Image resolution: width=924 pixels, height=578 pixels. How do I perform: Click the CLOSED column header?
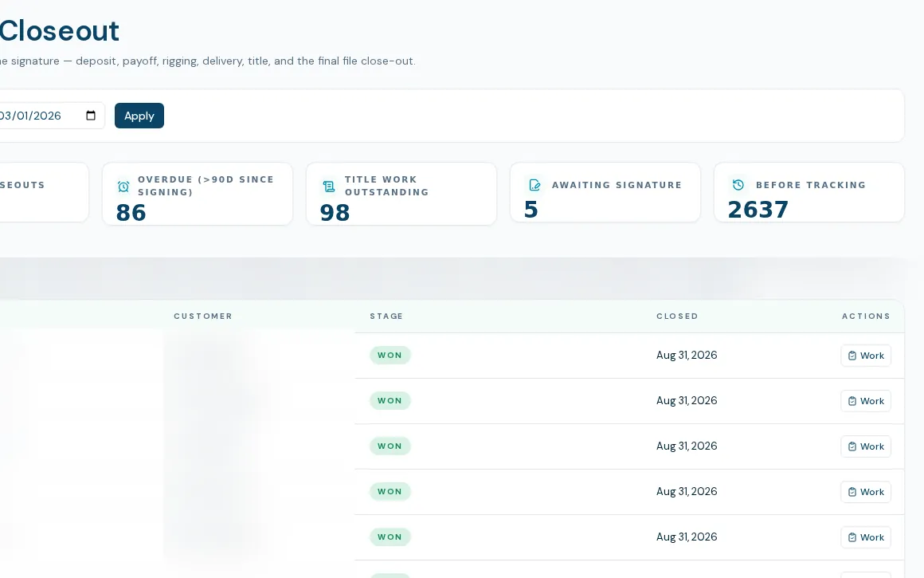pyautogui.click(x=677, y=317)
